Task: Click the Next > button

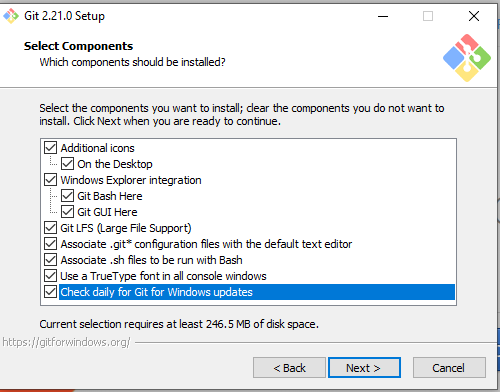Action: click(364, 368)
